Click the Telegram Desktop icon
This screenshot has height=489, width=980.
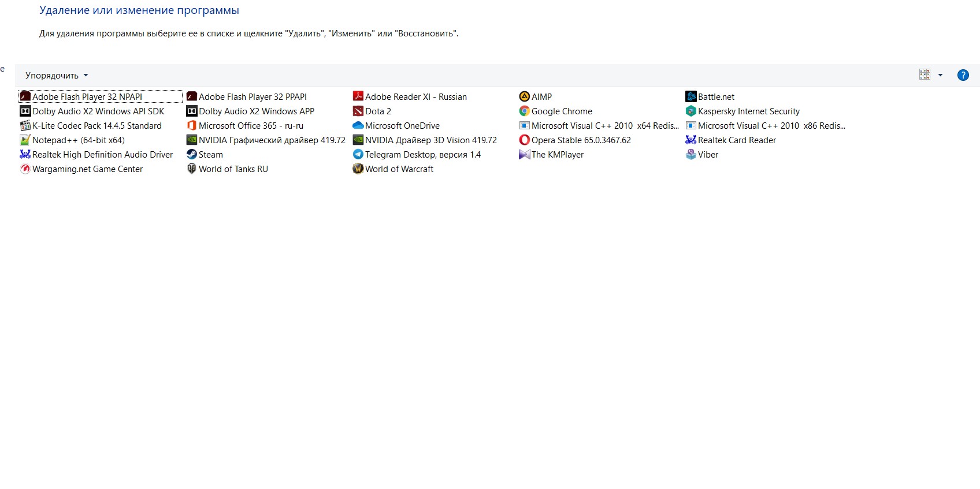pyautogui.click(x=358, y=154)
